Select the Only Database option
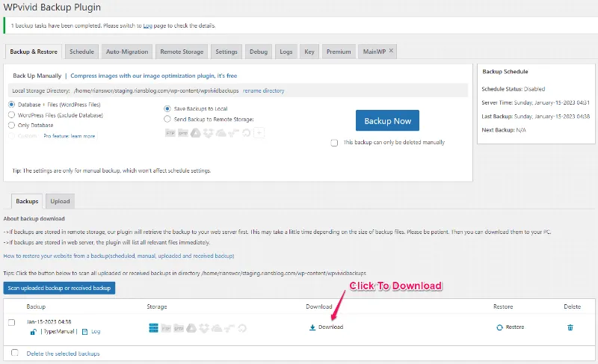The image size is (598, 364). [11, 125]
